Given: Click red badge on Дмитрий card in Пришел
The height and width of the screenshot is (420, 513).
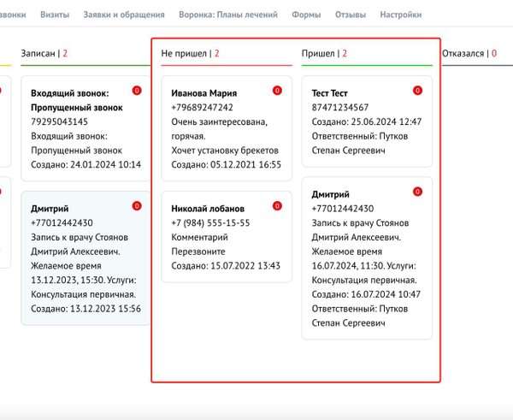Looking at the screenshot, I should (417, 191).
